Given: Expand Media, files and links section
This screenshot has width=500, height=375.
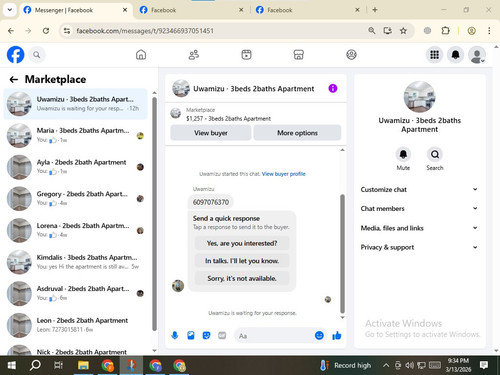Looking at the screenshot, I should tap(419, 228).
